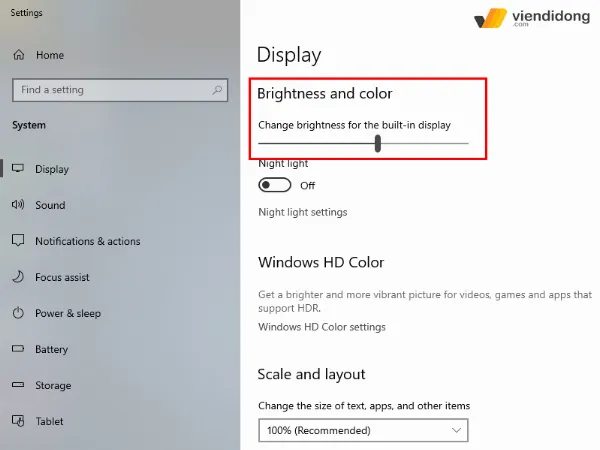Select the Storage menu item
Image resolution: width=600 pixels, height=450 pixels.
53,385
